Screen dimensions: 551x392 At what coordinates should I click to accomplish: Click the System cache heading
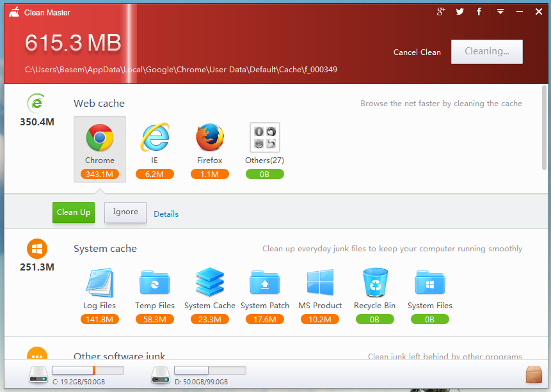105,248
